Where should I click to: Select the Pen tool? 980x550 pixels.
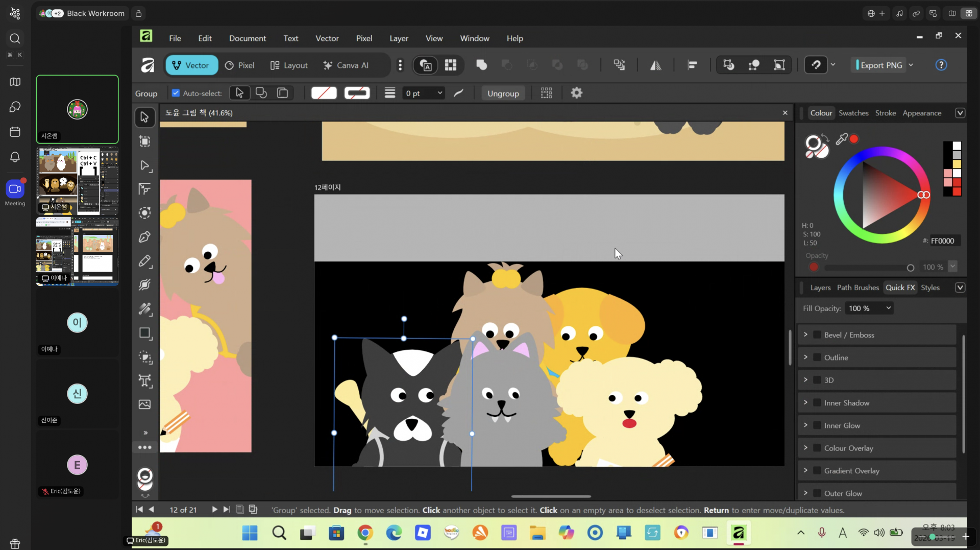145,237
